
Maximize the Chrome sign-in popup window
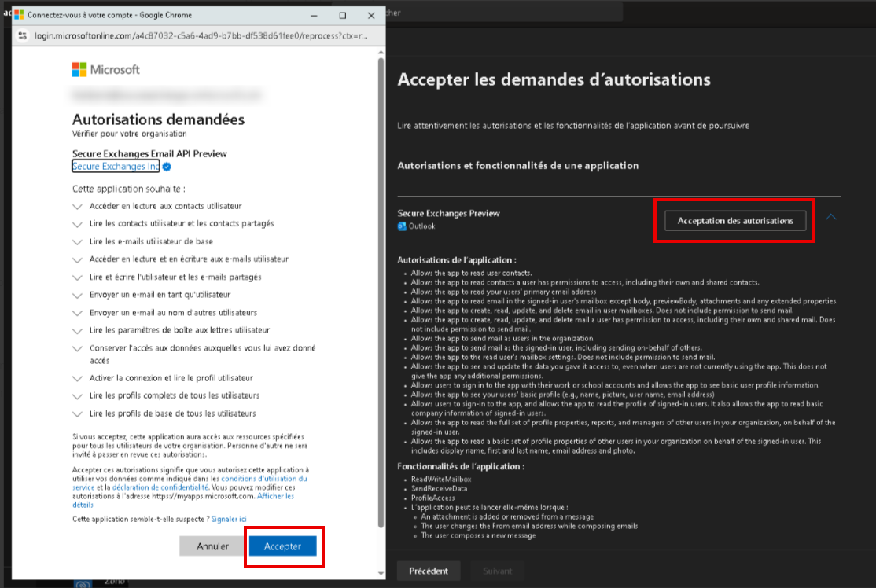(x=343, y=16)
